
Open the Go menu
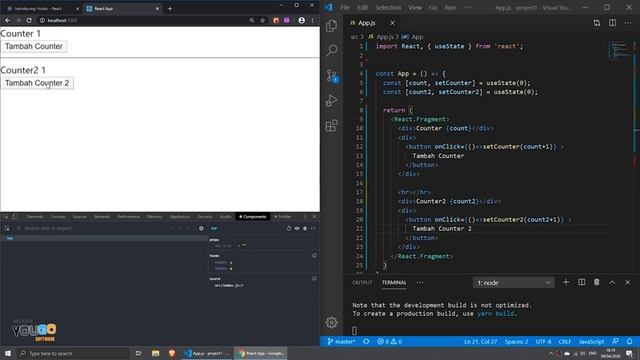(x=433, y=7)
